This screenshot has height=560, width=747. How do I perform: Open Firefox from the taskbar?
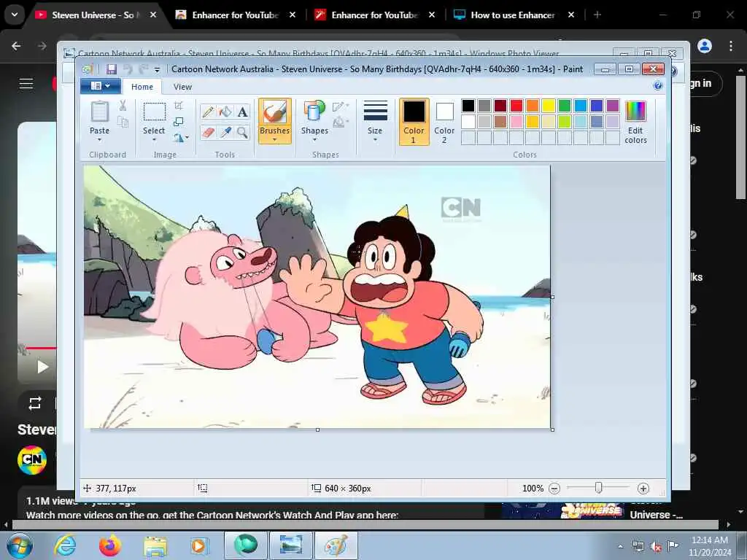point(110,545)
